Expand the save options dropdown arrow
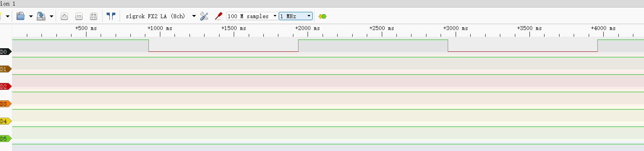The image size is (644, 151). (x=51, y=16)
